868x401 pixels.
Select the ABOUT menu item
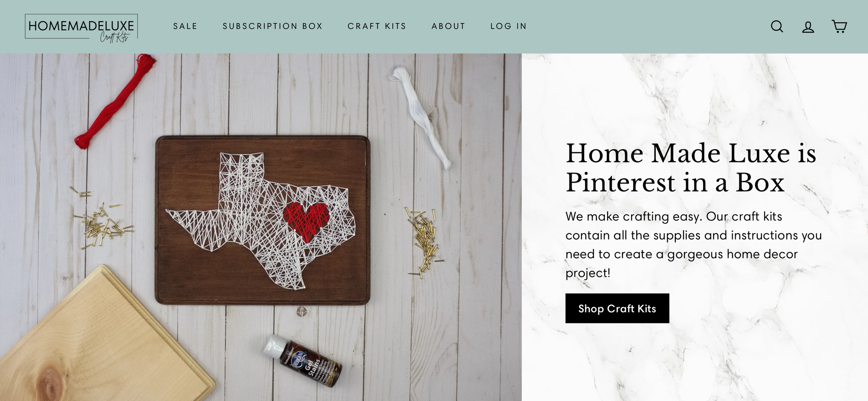click(x=448, y=26)
